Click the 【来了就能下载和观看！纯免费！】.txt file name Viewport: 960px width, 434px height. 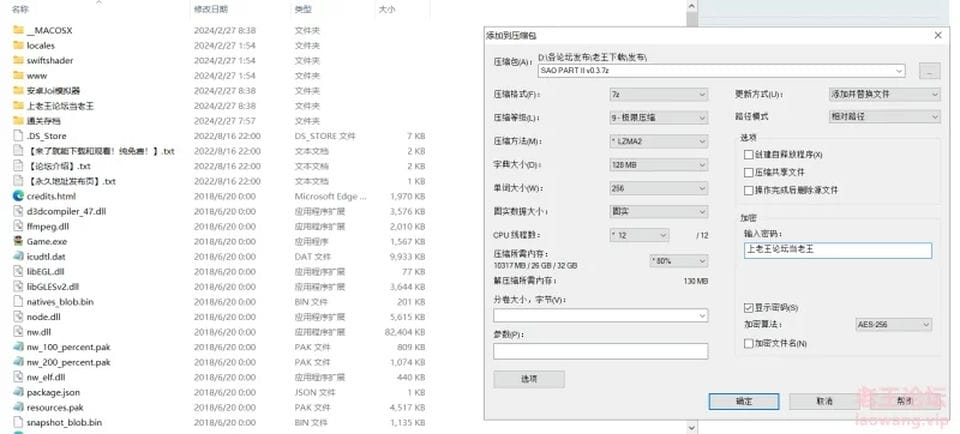(100, 151)
